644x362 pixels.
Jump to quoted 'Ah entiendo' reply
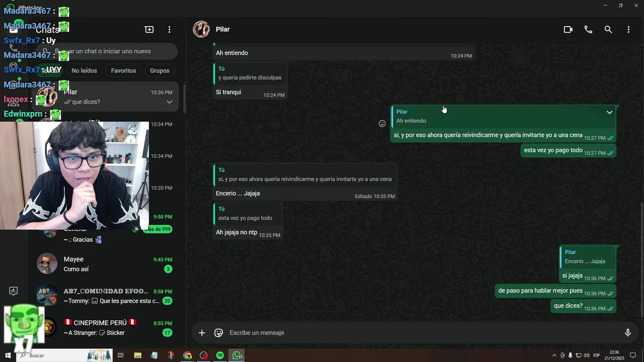pyautogui.click(x=503, y=116)
